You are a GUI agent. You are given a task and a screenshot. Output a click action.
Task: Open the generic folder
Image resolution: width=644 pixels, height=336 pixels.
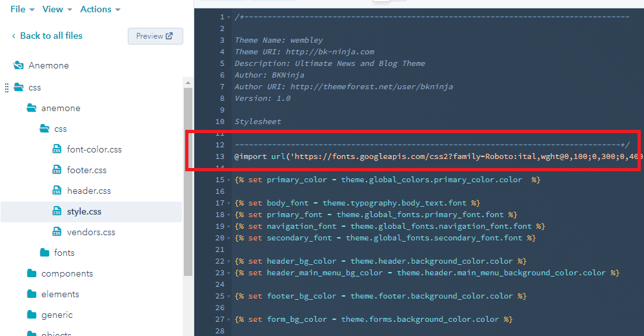[x=57, y=315]
